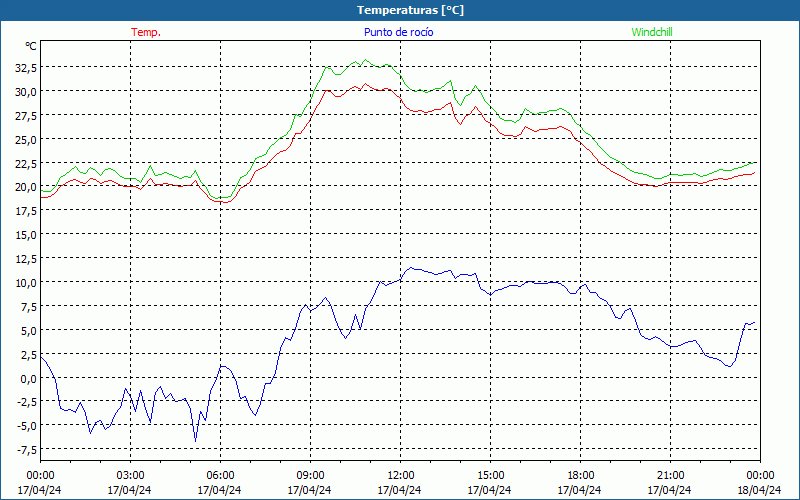The height and width of the screenshot is (500, 800).
Task: Click the '18/04/24' date label
Action: pos(760,490)
